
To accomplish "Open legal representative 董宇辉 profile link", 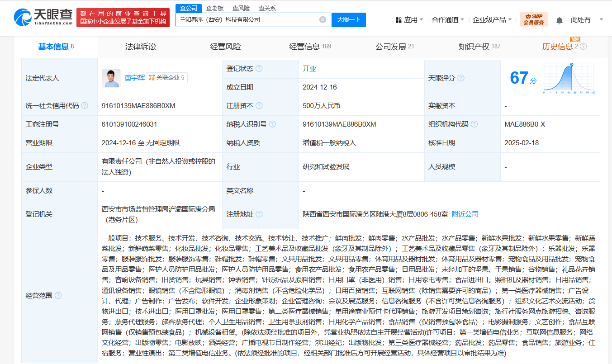I will pos(135,78).
